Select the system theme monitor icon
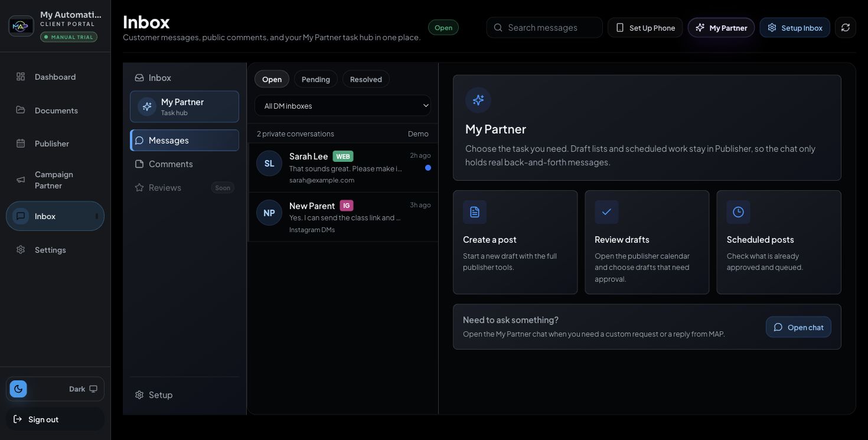This screenshot has height=440, width=868. 93,389
